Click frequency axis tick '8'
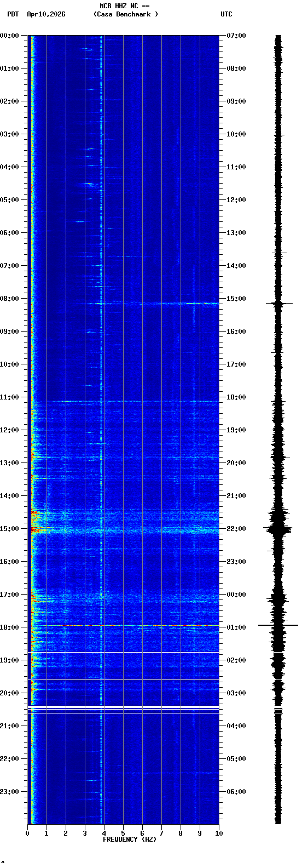 [x=181, y=833]
